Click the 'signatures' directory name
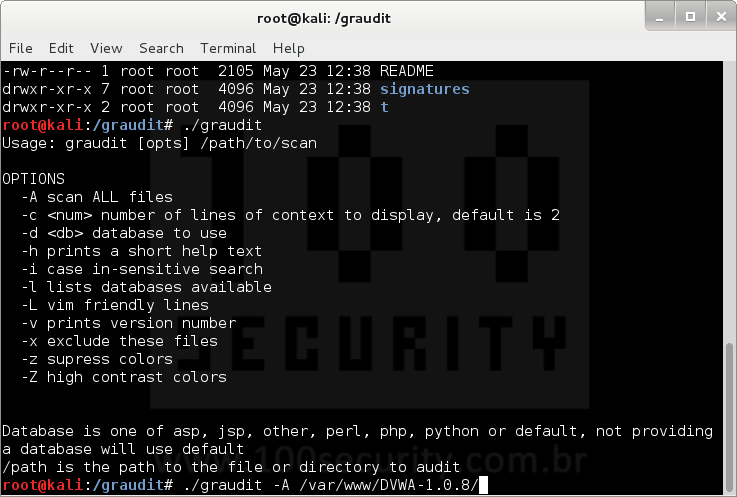Viewport: 737px width, 497px height. click(x=424, y=89)
